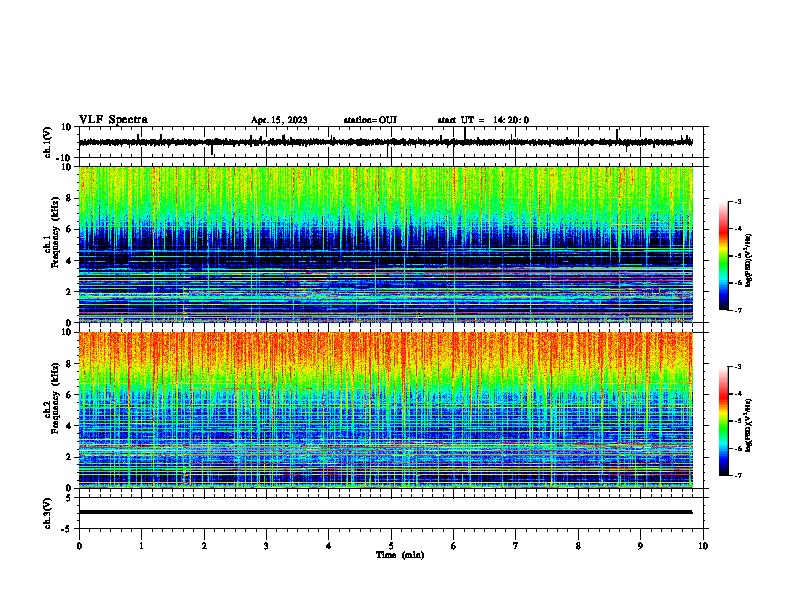Click time axis tick label 8

click(578, 546)
